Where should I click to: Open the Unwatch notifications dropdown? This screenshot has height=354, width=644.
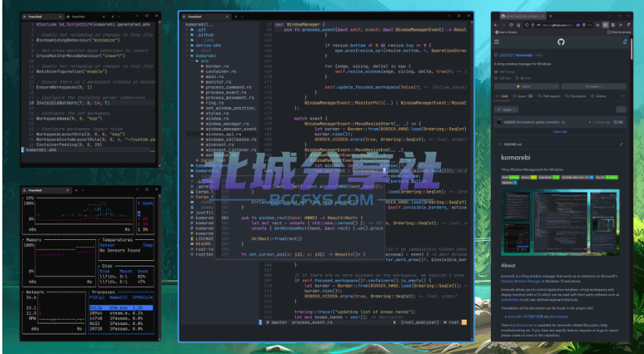click(x=594, y=86)
